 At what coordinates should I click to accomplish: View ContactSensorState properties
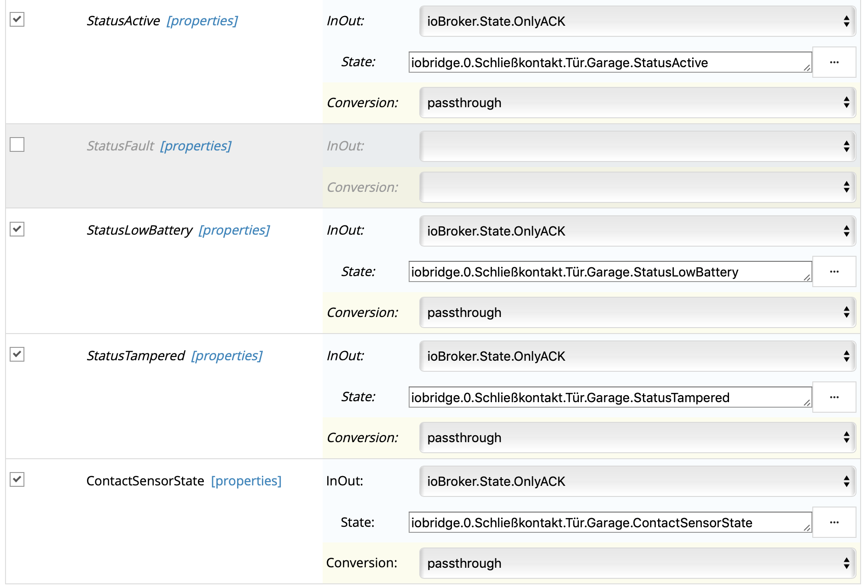tap(246, 481)
